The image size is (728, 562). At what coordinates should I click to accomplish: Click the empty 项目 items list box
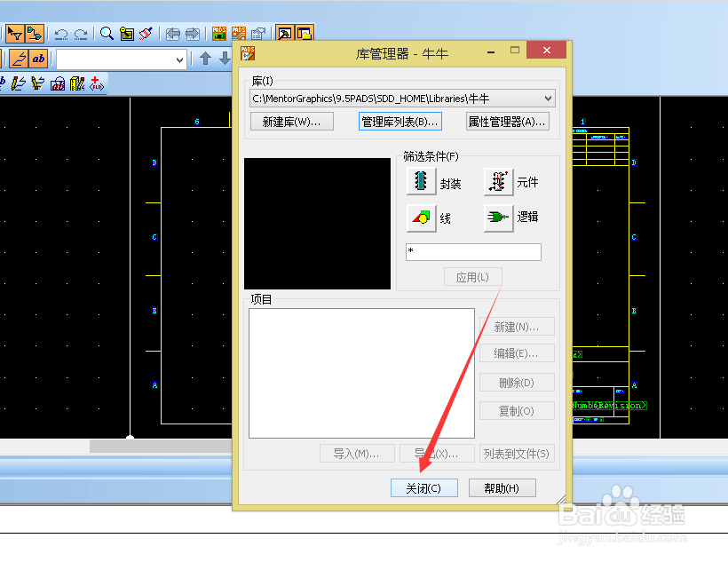(x=361, y=373)
